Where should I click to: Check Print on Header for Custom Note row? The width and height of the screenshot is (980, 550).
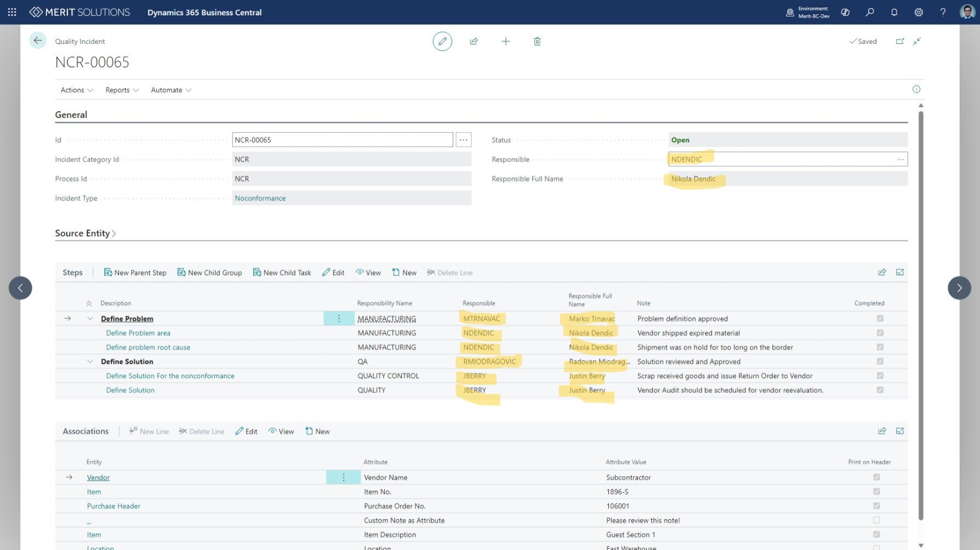[x=876, y=520]
